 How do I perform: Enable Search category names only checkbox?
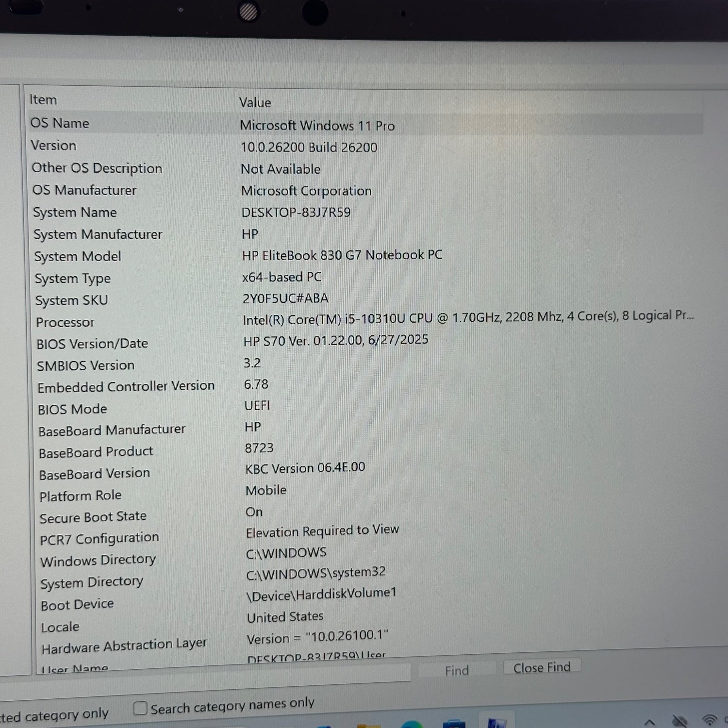[140, 708]
